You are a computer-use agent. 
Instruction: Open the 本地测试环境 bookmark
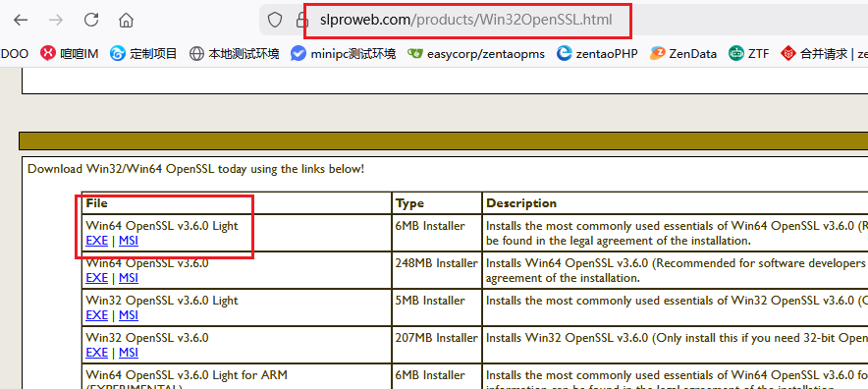[234, 54]
